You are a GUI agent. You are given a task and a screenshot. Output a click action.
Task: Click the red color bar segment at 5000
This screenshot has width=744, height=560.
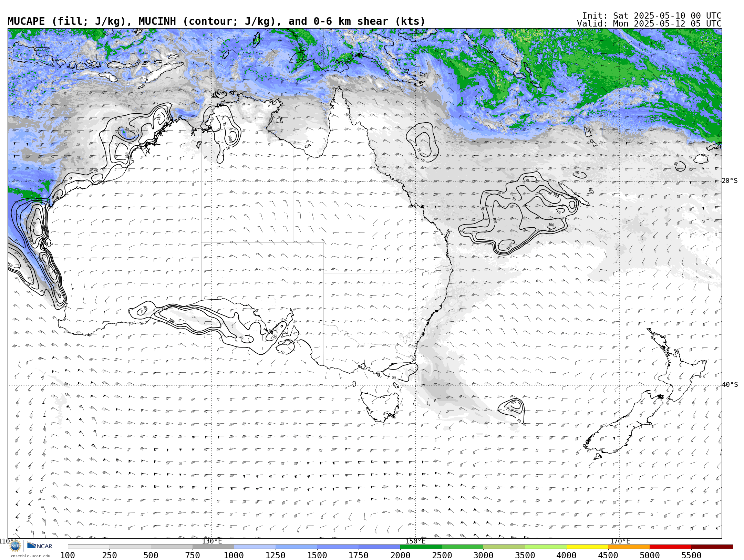pos(670,547)
